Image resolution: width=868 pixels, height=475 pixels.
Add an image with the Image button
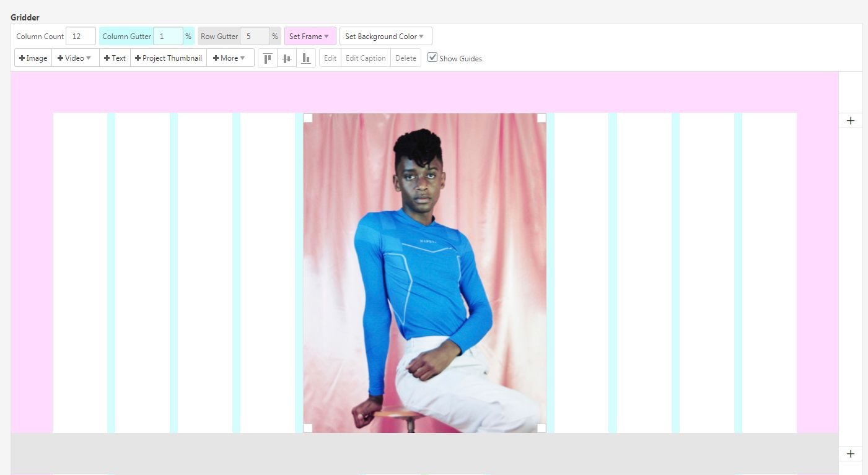pyautogui.click(x=33, y=58)
